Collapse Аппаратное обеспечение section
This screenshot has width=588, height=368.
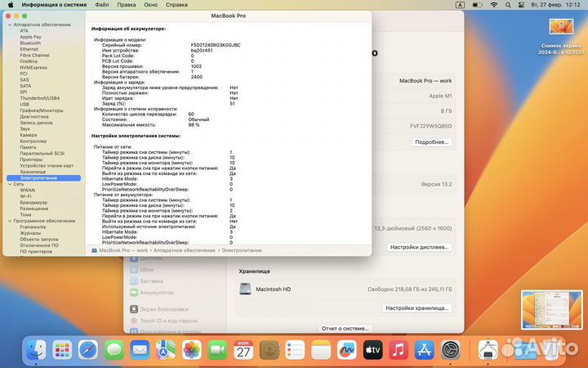coord(10,25)
